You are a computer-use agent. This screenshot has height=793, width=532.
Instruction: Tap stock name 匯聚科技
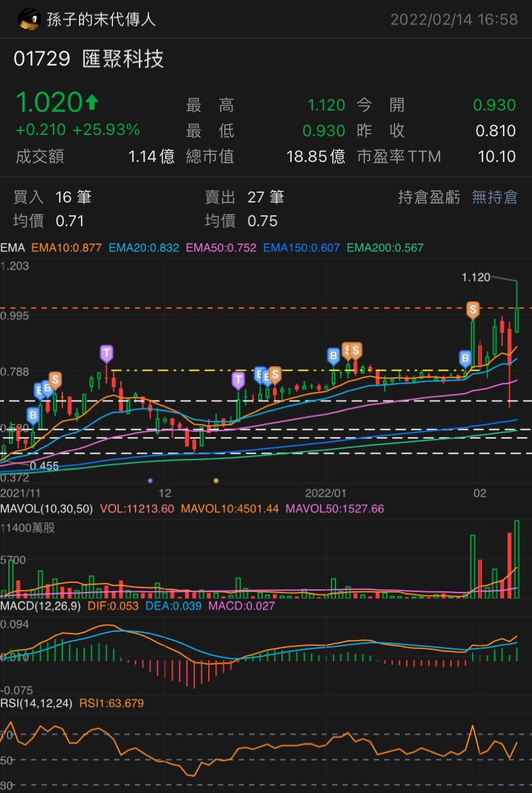pyautogui.click(x=123, y=59)
